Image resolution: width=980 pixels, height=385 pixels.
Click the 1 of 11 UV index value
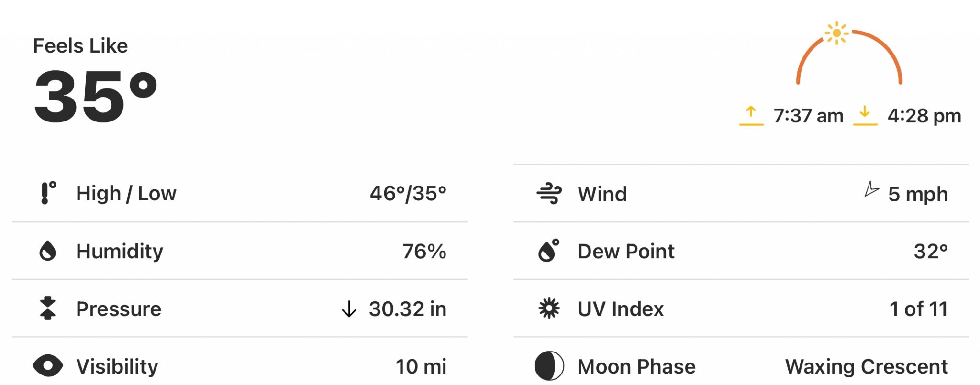coord(919,309)
